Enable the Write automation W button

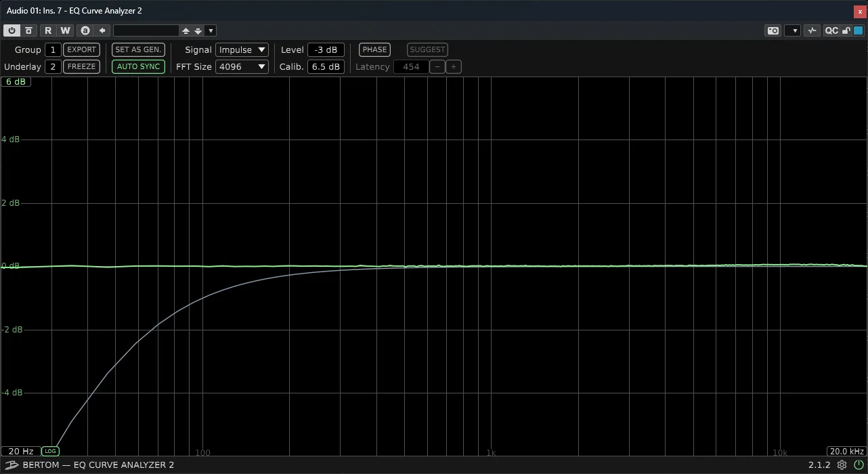pos(65,30)
